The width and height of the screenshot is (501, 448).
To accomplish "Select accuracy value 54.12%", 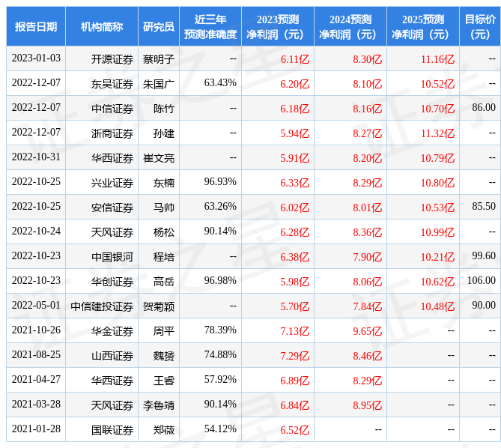I will [220, 429].
